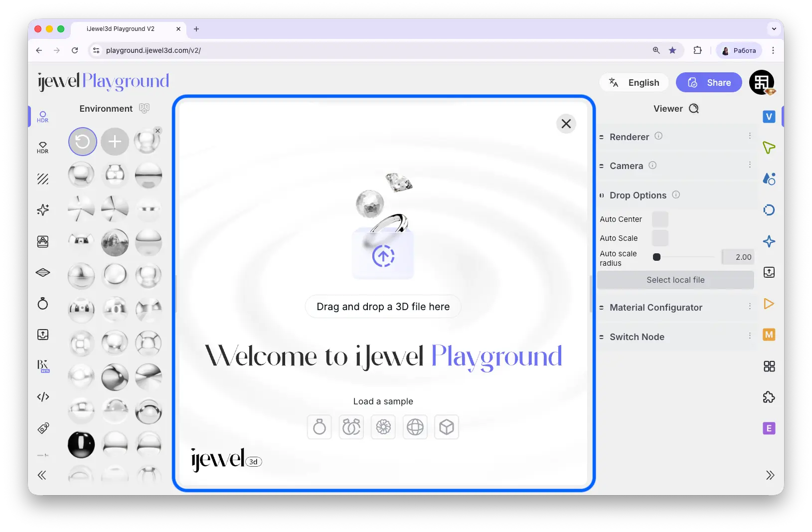This screenshot has height=532, width=812.
Task: Toggle the Auto Center checkbox
Action: pyautogui.click(x=660, y=219)
